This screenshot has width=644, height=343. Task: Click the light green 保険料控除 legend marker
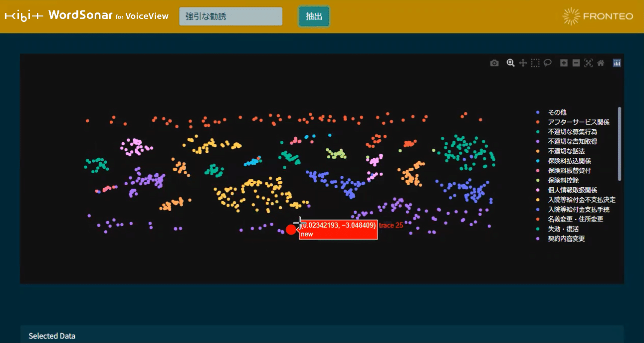pyautogui.click(x=537, y=180)
